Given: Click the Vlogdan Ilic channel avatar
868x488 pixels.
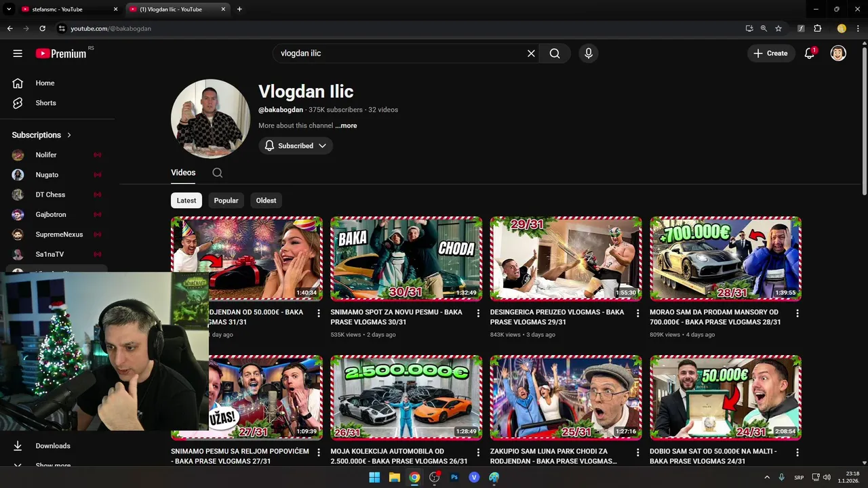Looking at the screenshot, I should click(x=210, y=119).
